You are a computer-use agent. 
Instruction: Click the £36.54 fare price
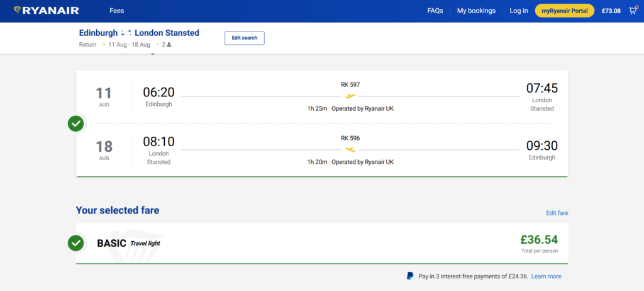coord(539,239)
